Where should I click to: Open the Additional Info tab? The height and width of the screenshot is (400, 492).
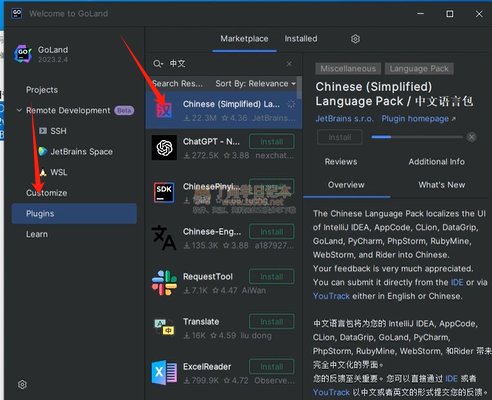click(x=437, y=162)
